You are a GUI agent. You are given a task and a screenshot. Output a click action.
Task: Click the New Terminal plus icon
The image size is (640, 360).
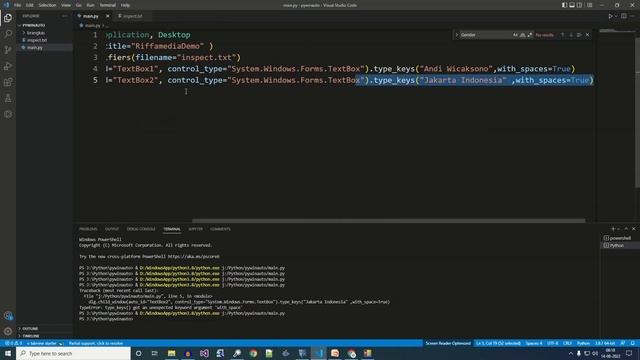pos(613,229)
